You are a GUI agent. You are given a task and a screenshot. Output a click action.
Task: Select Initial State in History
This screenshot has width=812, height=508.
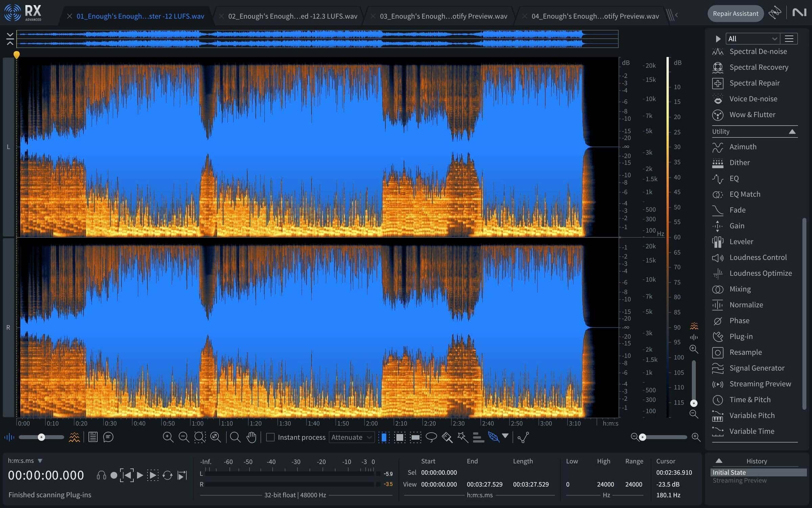[x=759, y=472]
